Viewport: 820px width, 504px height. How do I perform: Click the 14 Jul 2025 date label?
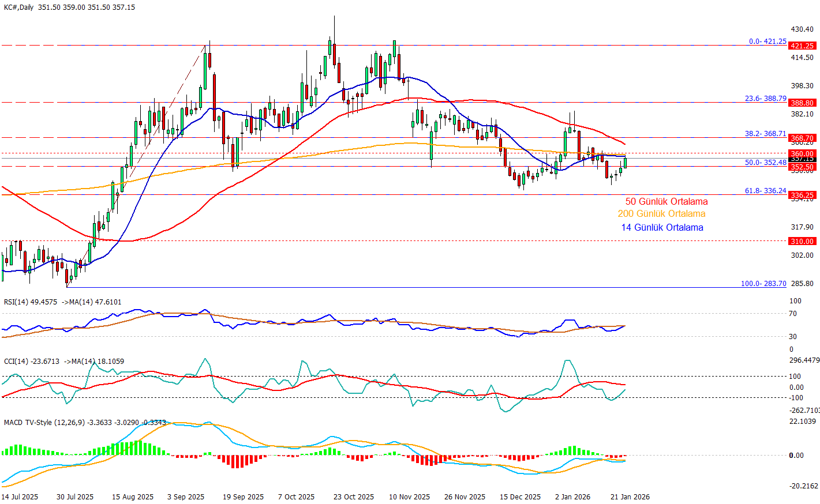(20, 497)
